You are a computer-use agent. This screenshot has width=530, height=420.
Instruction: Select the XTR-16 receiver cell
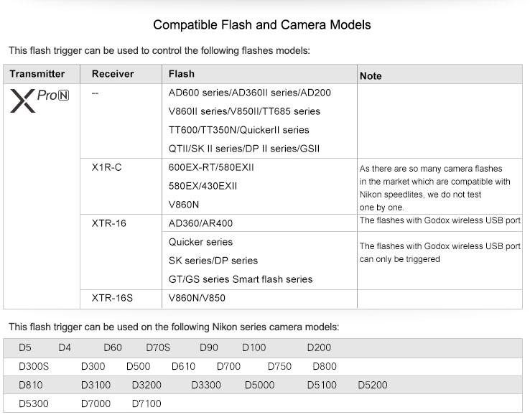[109, 223]
